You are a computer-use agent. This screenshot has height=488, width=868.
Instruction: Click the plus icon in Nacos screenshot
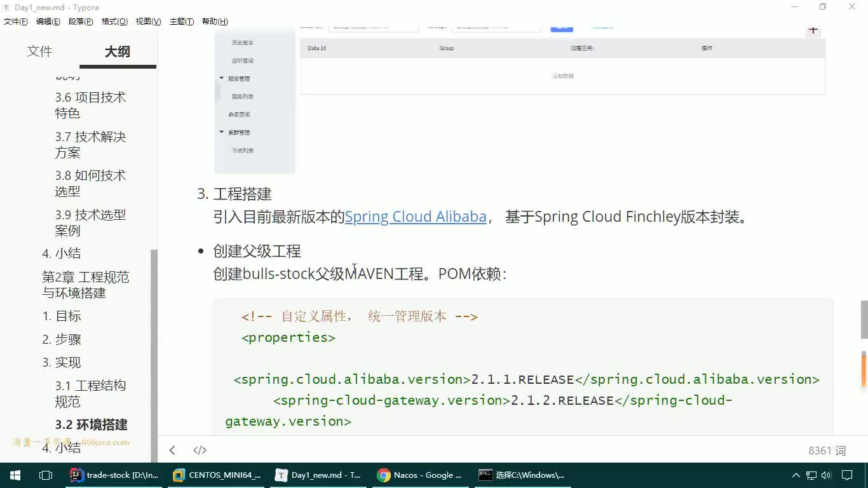point(813,30)
